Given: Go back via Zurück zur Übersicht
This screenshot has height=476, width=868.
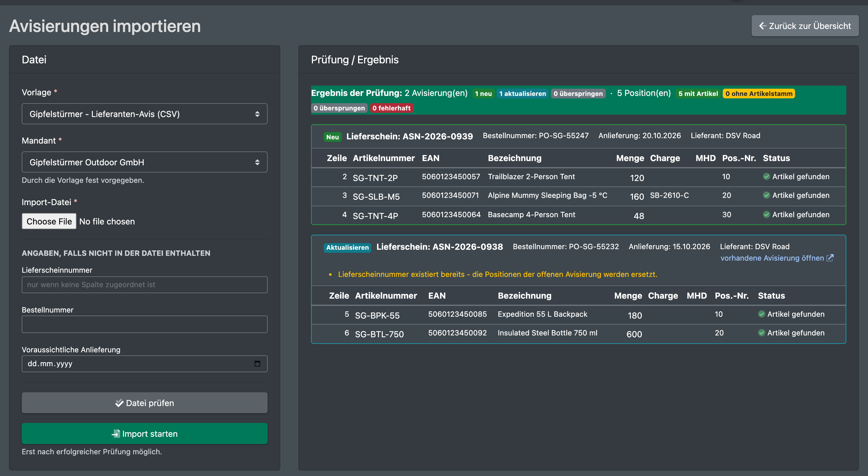Looking at the screenshot, I should click(x=805, y=26).
